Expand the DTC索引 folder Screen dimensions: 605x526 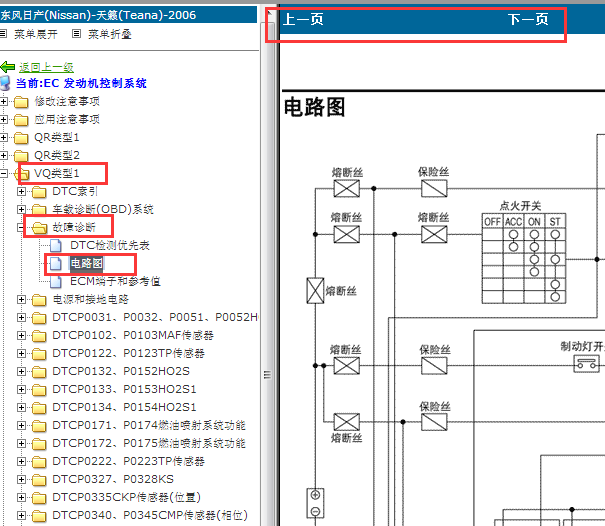22,191
